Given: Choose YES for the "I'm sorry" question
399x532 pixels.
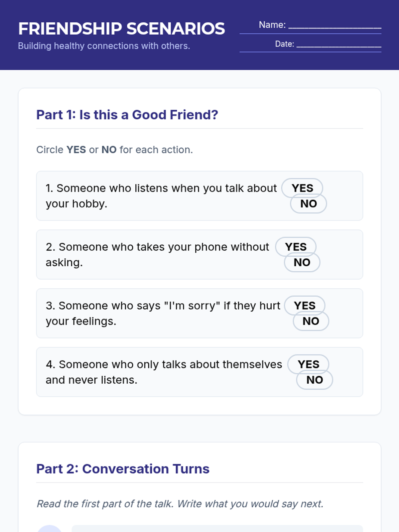Looking at the screenshot, I should pos(305,305).
